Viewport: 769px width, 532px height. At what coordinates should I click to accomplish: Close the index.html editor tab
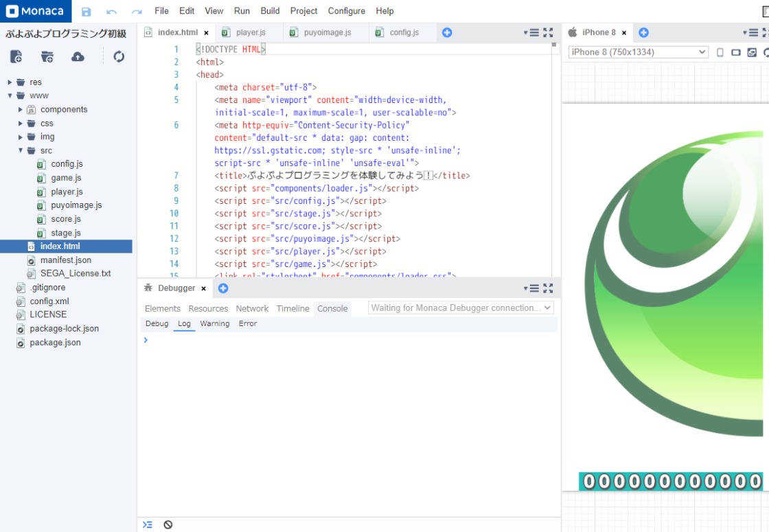tap(207, 33)
